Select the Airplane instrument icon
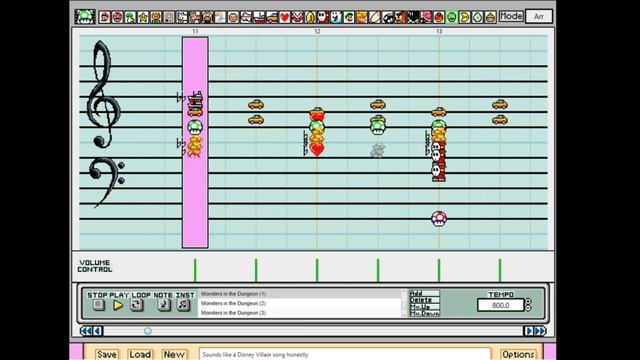The height and width of the screenshot is (360, 640). [246, 17]
